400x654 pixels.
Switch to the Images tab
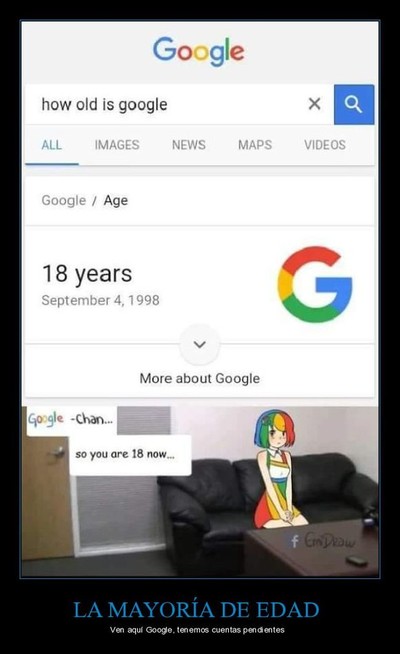point(117,145)
